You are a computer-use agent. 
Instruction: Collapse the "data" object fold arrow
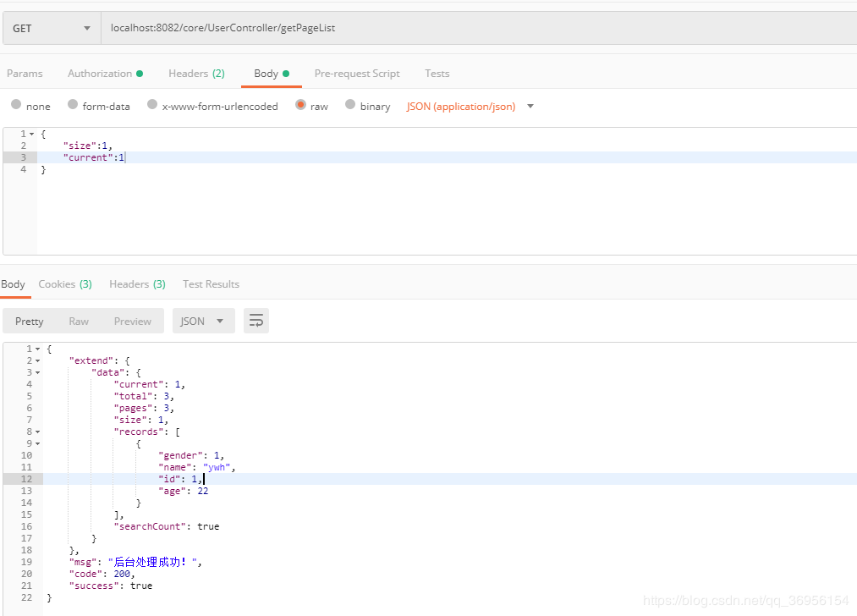pyautogui.click(x=37, y=373)
